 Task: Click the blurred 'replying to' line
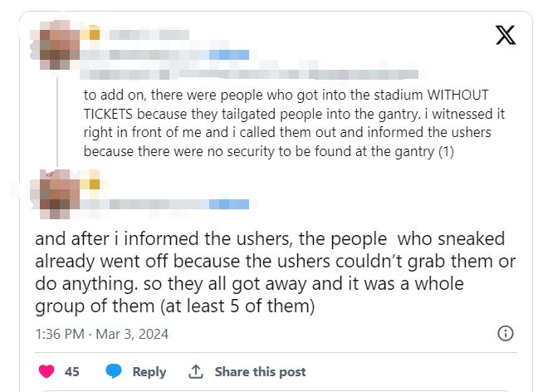point(249,74)
